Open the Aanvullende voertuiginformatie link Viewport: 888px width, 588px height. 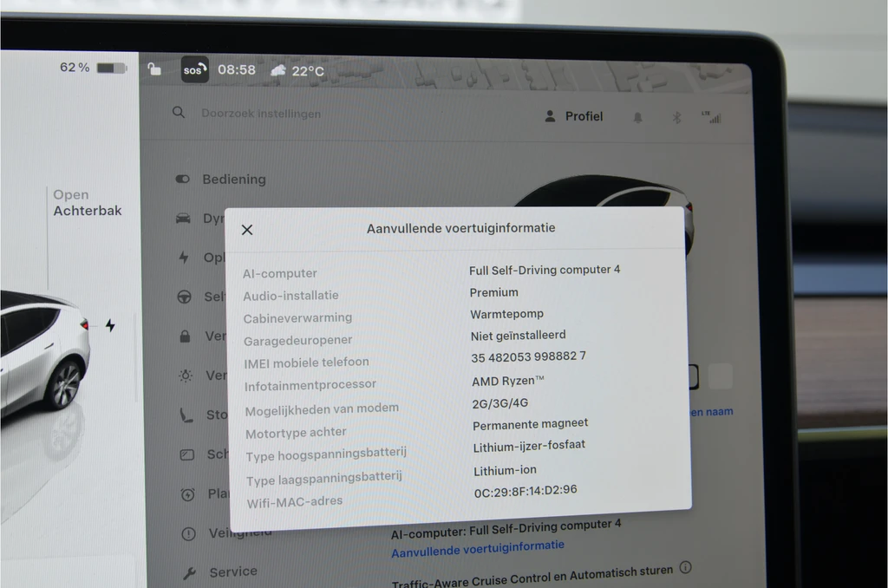[x=478, y=548]
